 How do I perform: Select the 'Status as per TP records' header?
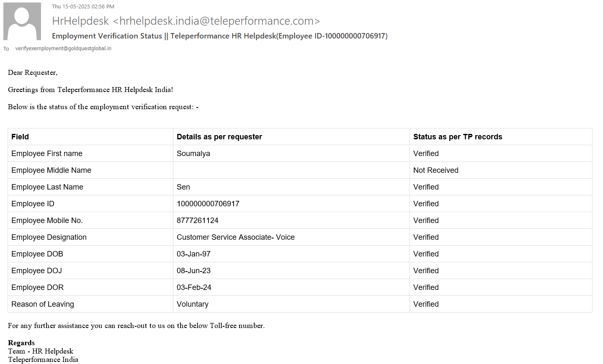point(458,137)
